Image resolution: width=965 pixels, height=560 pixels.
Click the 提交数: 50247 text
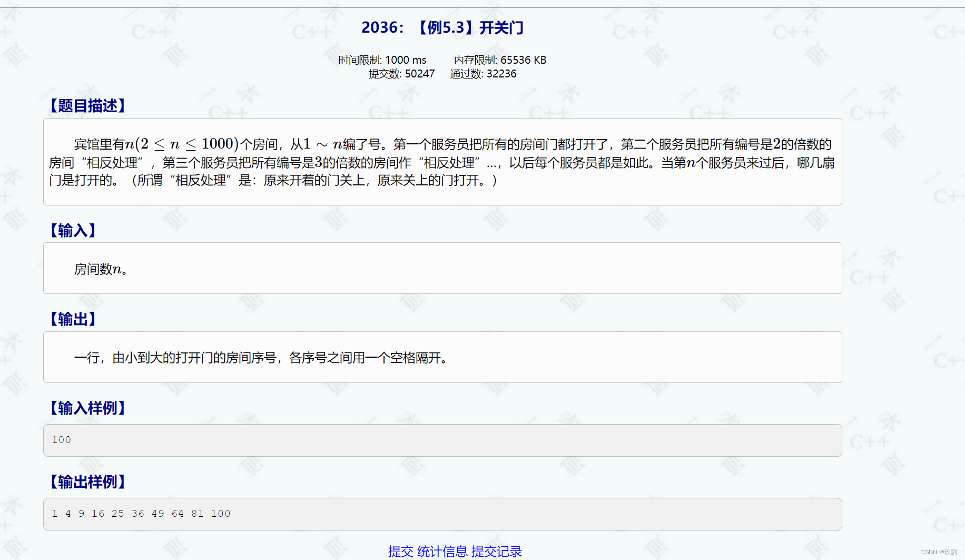coord(401,74)
